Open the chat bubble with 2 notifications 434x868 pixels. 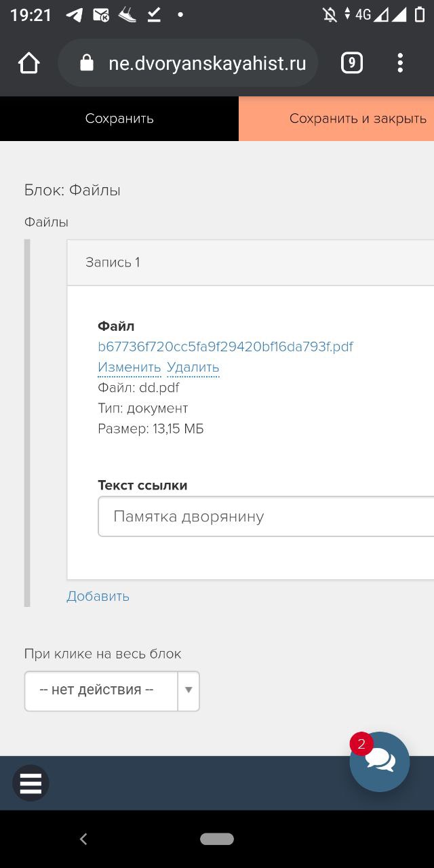(380, 762)
